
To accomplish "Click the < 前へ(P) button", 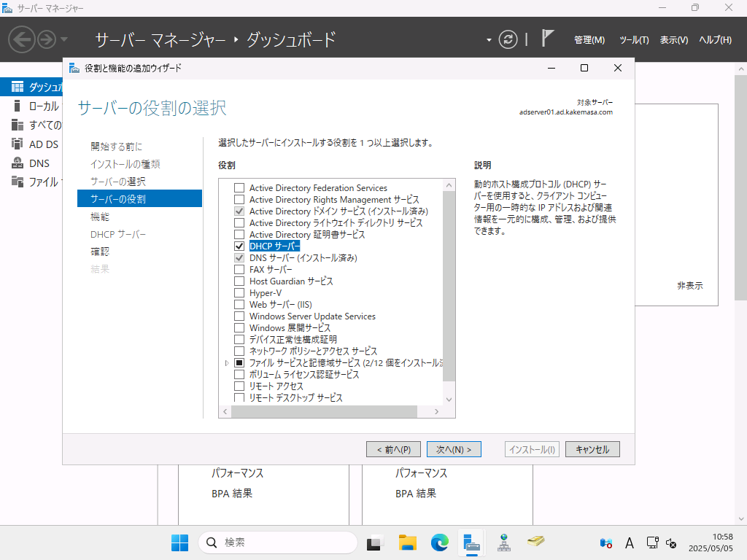I will click(393, 449).
